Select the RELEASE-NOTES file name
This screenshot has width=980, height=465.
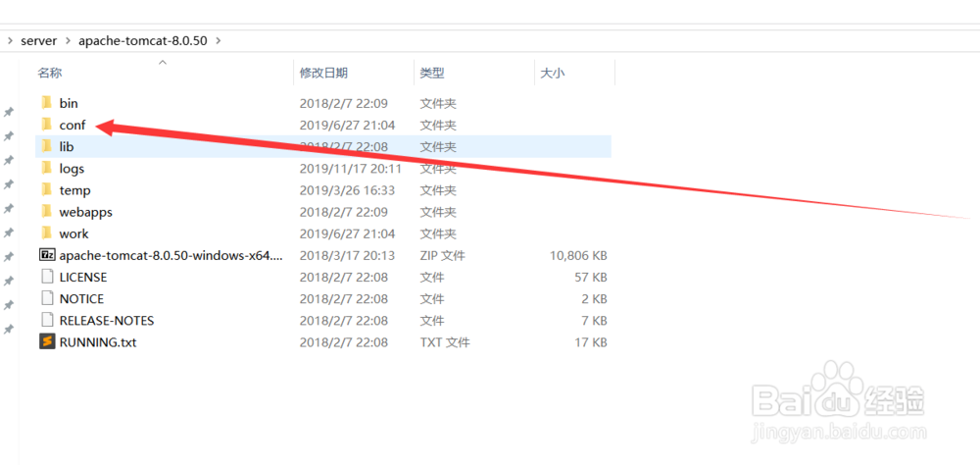tap(107, 321)
